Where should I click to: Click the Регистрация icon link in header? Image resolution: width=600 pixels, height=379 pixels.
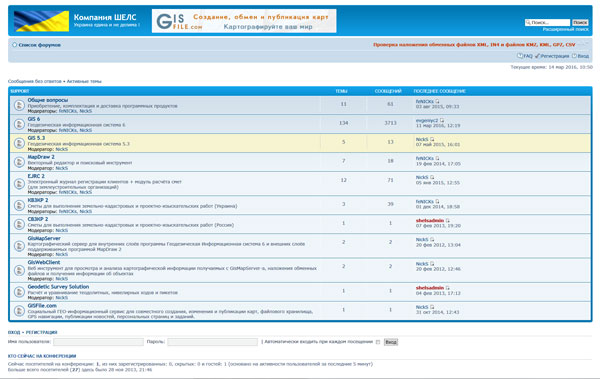point(537,56)
